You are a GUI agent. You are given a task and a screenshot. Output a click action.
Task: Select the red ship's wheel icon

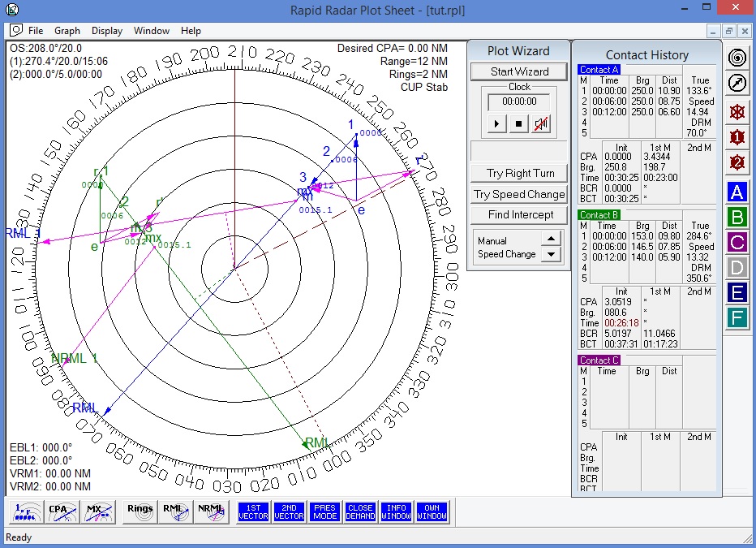(x=737, y=112)
